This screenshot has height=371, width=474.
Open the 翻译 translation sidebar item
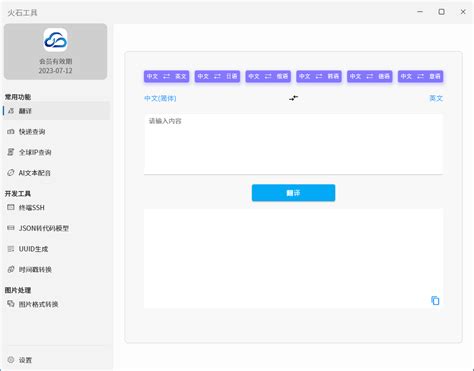click(56, 111)
